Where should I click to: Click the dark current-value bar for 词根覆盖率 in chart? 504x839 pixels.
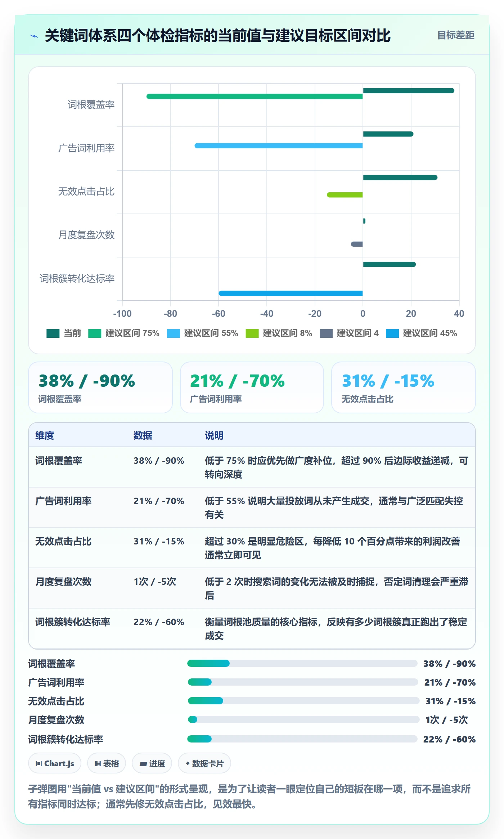point(409,91)
